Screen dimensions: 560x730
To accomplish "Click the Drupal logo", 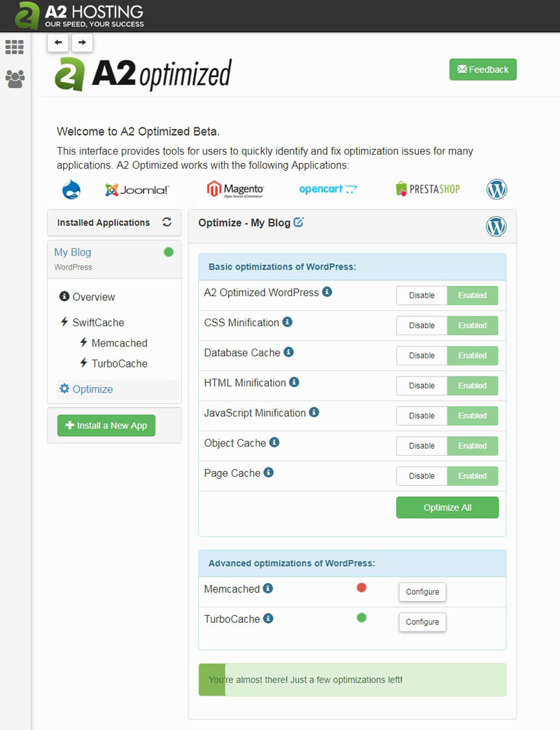I will tap(71, 190).
